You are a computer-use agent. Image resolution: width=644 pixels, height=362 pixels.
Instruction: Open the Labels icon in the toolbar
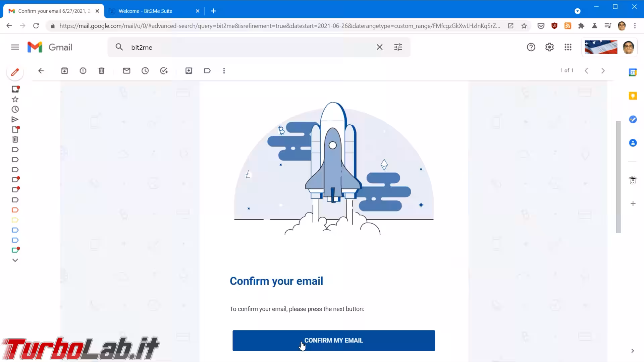pyautogui.click(x=207, y=71)
